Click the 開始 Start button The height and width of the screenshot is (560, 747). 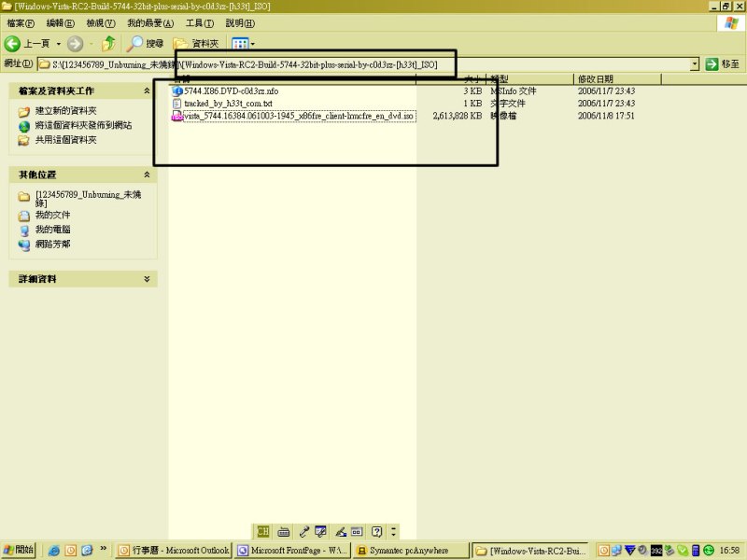(18, 550)
